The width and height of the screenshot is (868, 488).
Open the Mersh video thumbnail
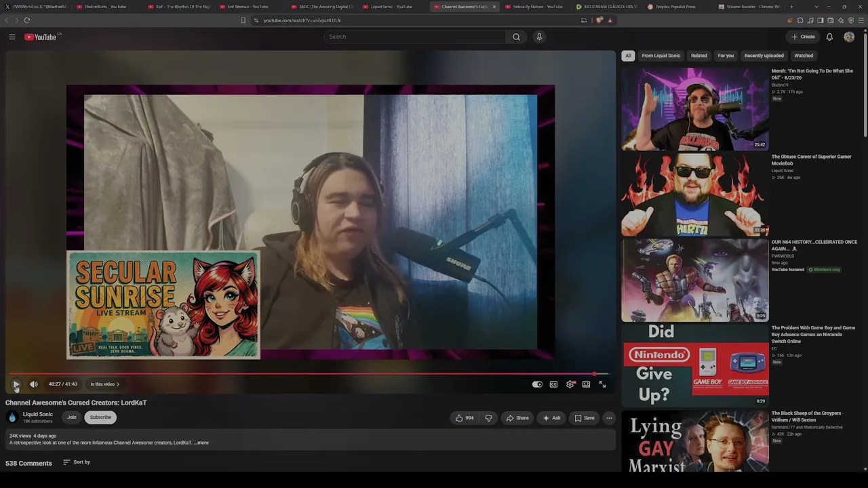695,108
